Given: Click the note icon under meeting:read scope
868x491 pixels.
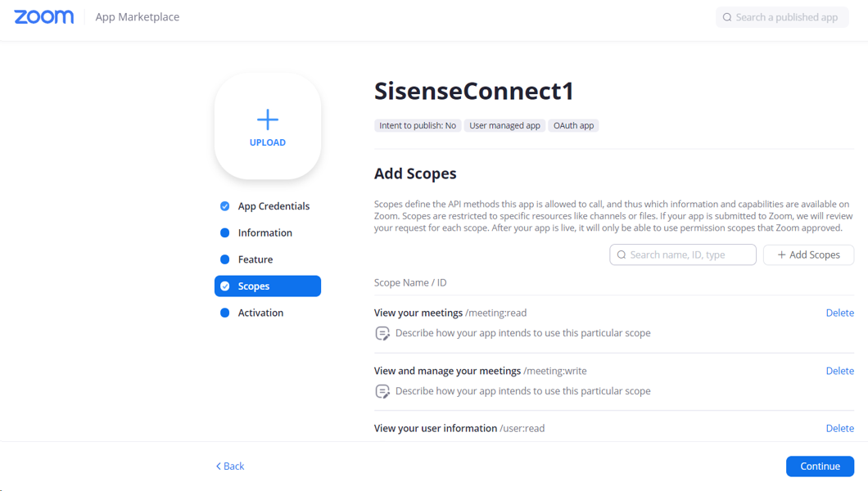Looking at the screenshot, I should [382, 333].
